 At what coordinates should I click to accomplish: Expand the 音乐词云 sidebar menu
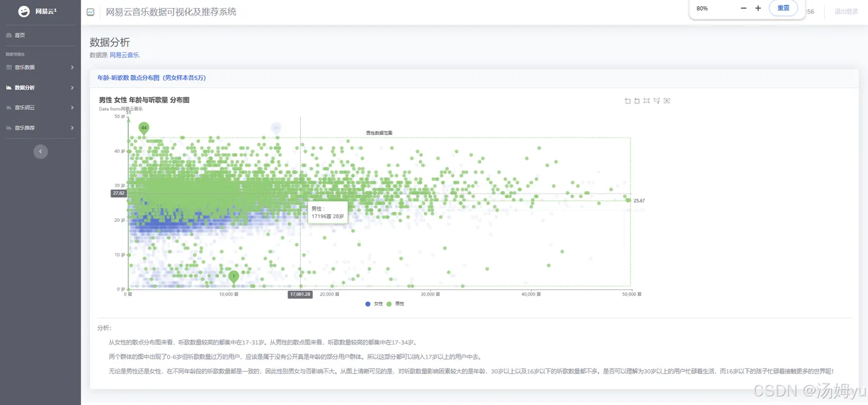[40, 108]
